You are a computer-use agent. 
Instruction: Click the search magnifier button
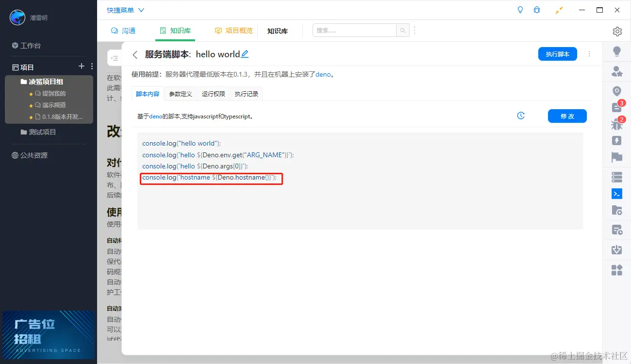click(x=403, y=31)
